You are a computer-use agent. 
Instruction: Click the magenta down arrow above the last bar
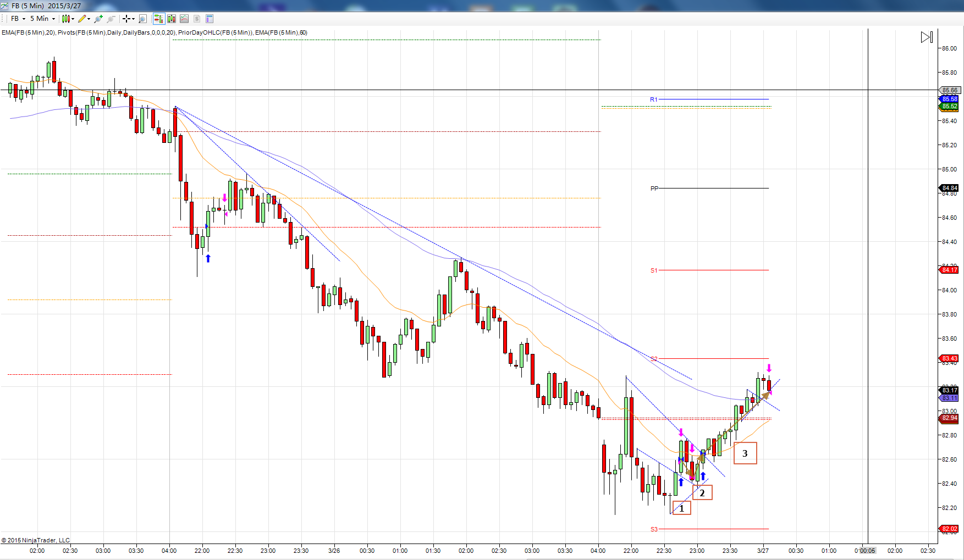769,368
